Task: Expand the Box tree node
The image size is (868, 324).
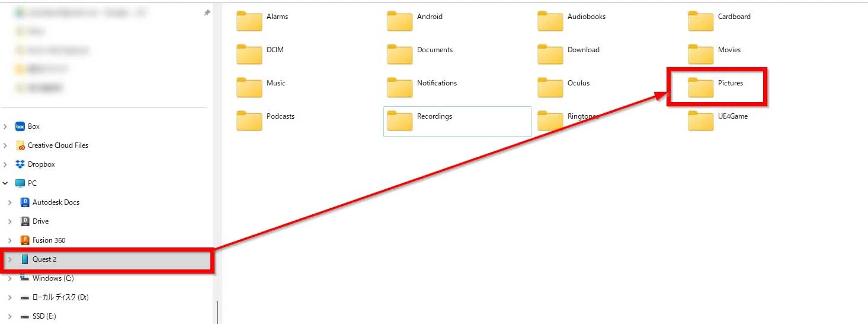Action: tap(5, 126)
